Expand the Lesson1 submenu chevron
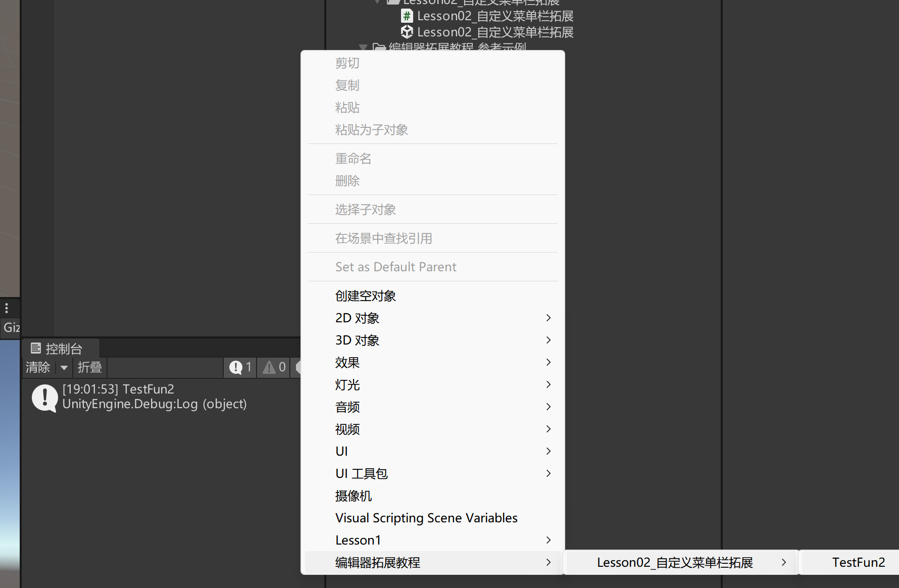This screenshot has height=588, width=899. [548, 540]
